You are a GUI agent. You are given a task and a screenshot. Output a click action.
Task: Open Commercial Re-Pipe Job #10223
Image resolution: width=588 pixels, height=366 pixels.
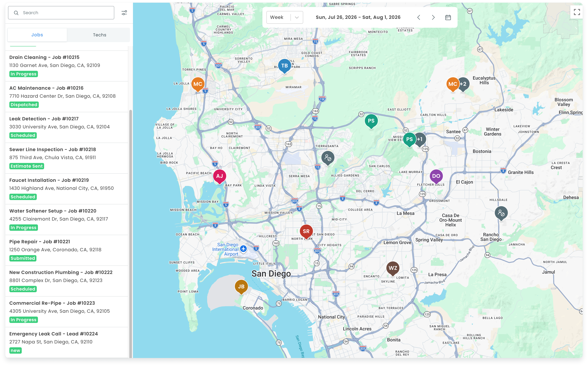click(67, 312)
